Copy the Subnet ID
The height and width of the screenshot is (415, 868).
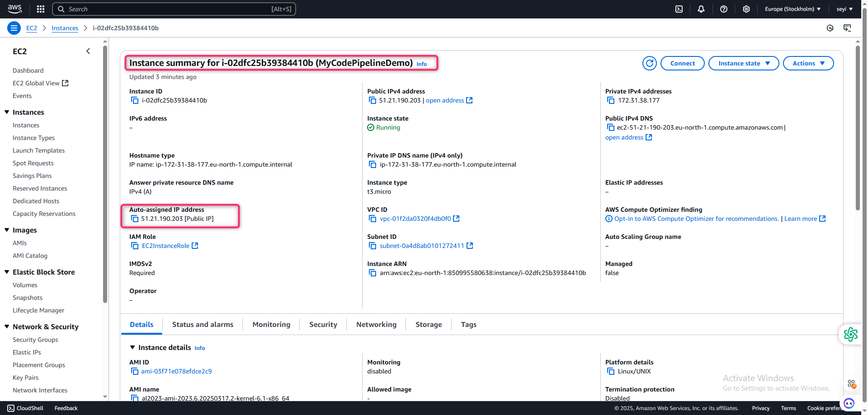click(x=373, y=246)
